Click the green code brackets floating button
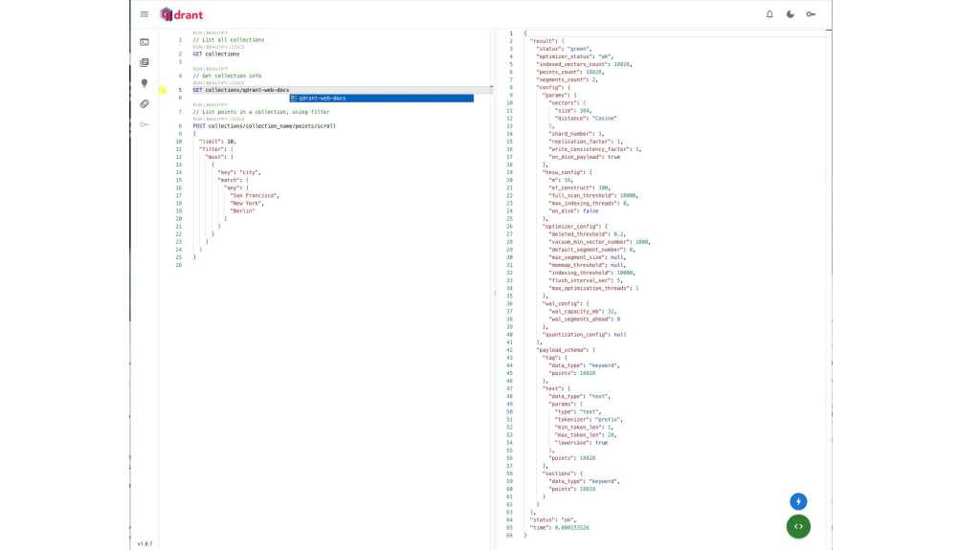The height and width of the screenshot is (550, 980). pos(798,525)
